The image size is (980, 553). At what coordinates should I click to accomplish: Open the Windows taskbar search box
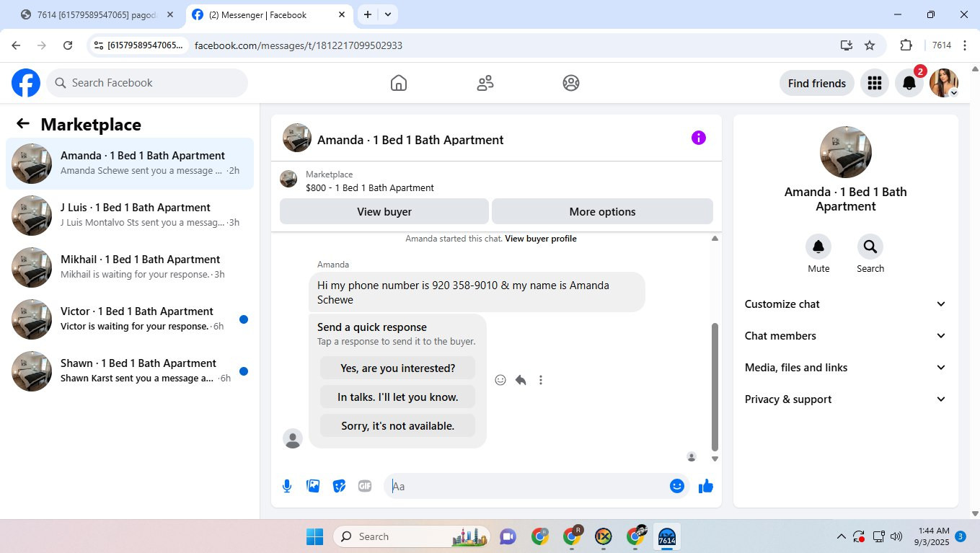click(412, 536)
